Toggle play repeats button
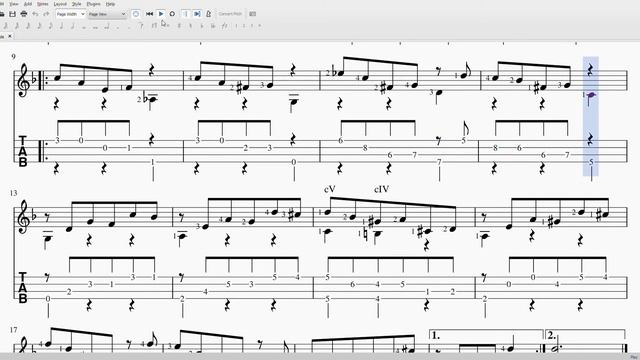The height and width of the screenshot is (360, 640). pyautogui.click(x=185, y=14)
